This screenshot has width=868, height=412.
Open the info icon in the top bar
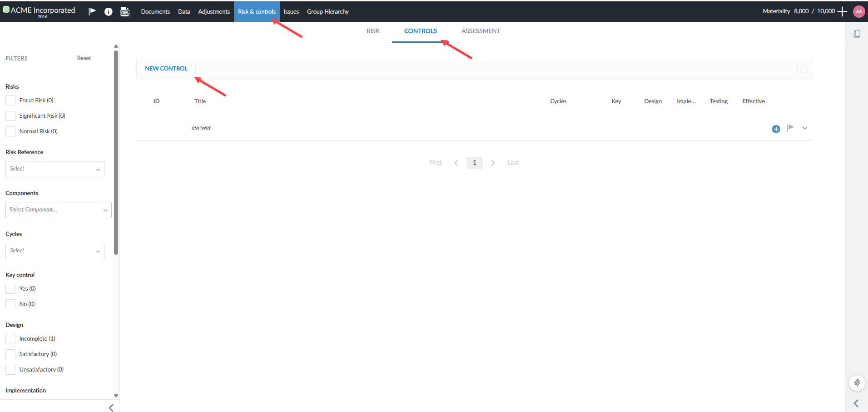[x=108, y=11]
